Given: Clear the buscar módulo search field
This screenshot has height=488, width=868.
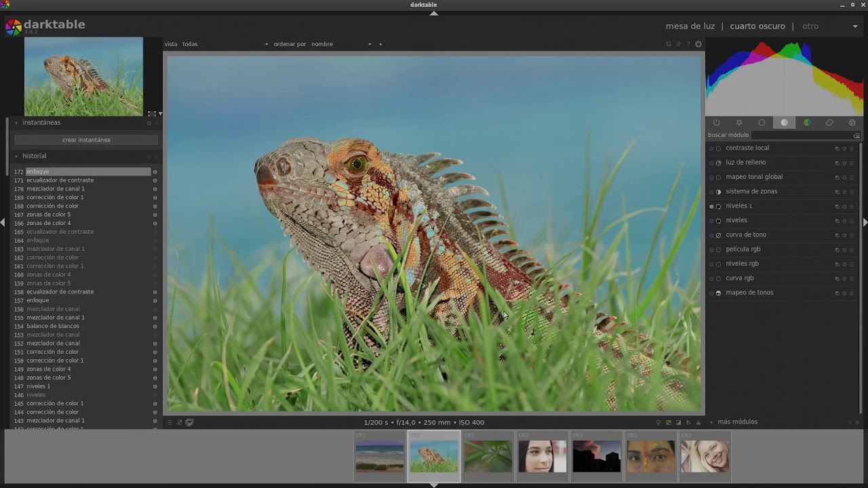Looking at the screenshot, I should 856,136.
